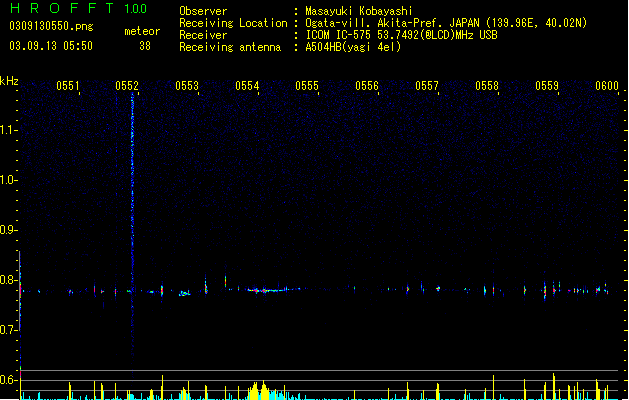Click the A504HB receiving antenna text

[x=353, y=47]
